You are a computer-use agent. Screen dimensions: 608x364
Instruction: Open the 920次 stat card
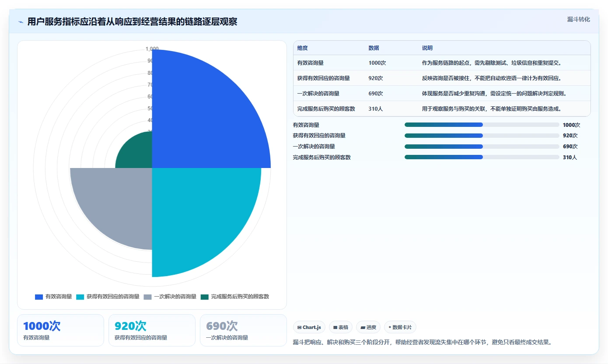point(152,330)
